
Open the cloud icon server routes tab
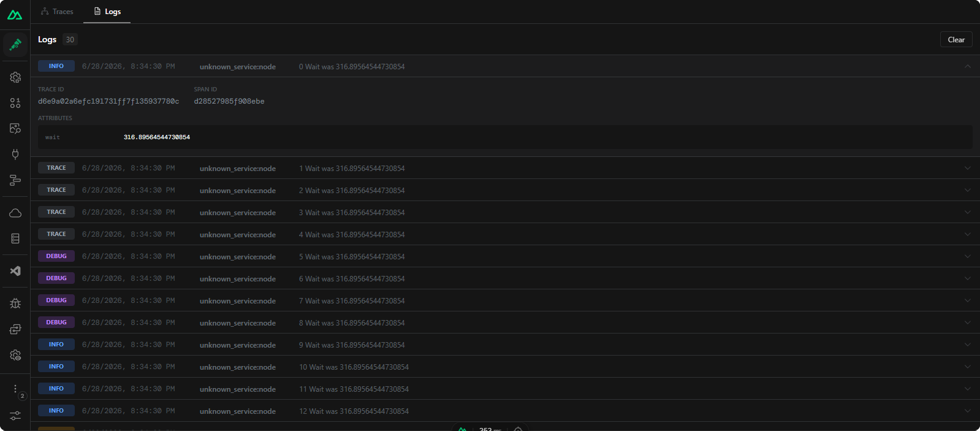click(x=15, y=213)
